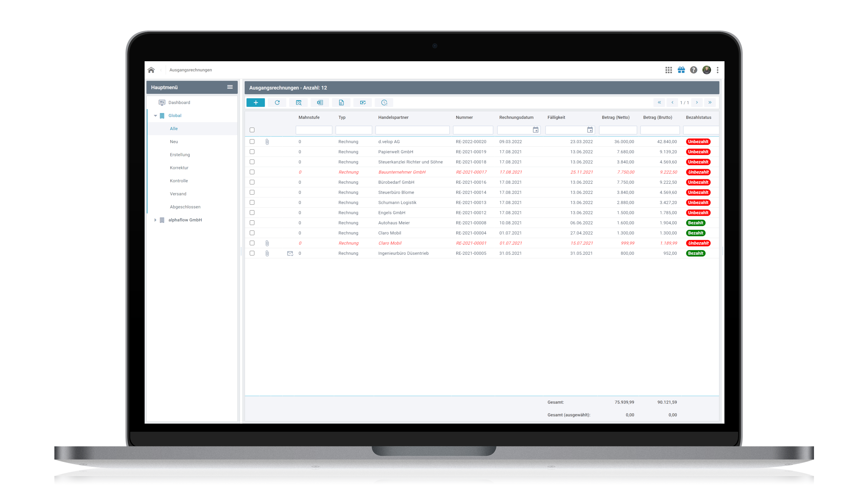Refresh the invoice list
This screenshot has width=868, height=499.
tap(277, 103)
